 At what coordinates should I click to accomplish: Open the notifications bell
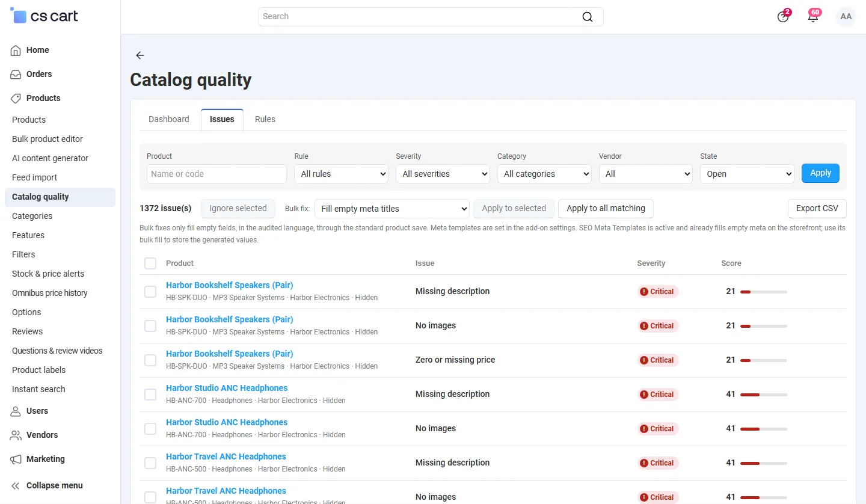pos(813,16)
